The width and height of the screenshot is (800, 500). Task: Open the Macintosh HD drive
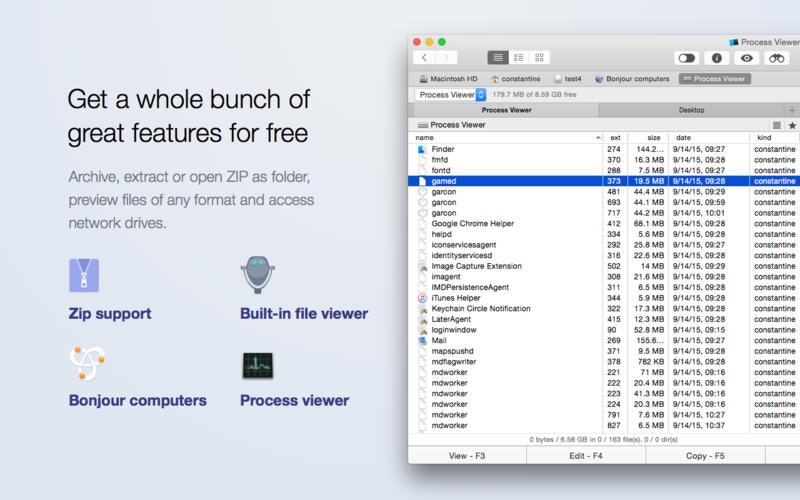pos(448,79)
